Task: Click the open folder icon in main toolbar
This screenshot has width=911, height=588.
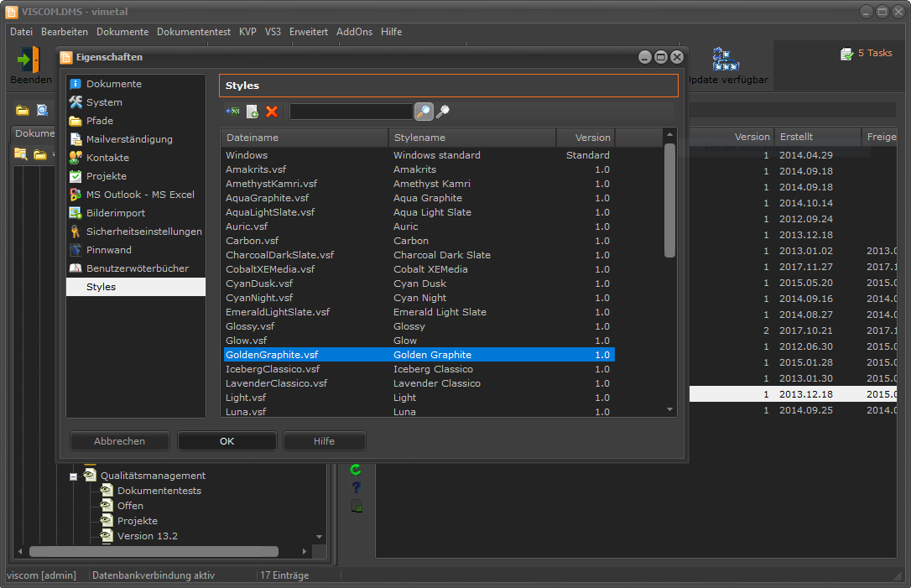Action: coord(23,110)
